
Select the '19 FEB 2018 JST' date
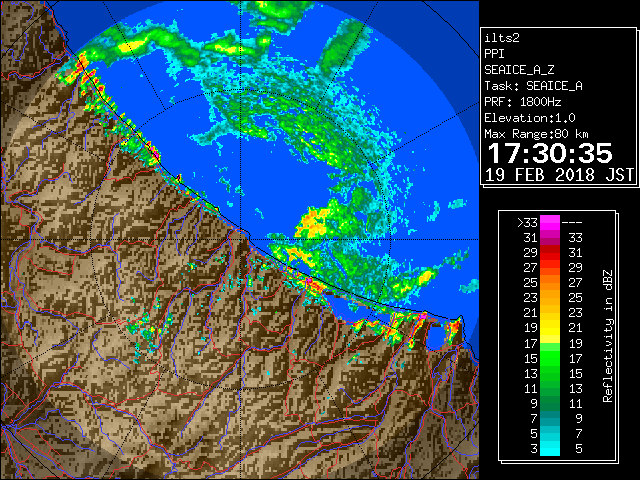tap(560, 175)
